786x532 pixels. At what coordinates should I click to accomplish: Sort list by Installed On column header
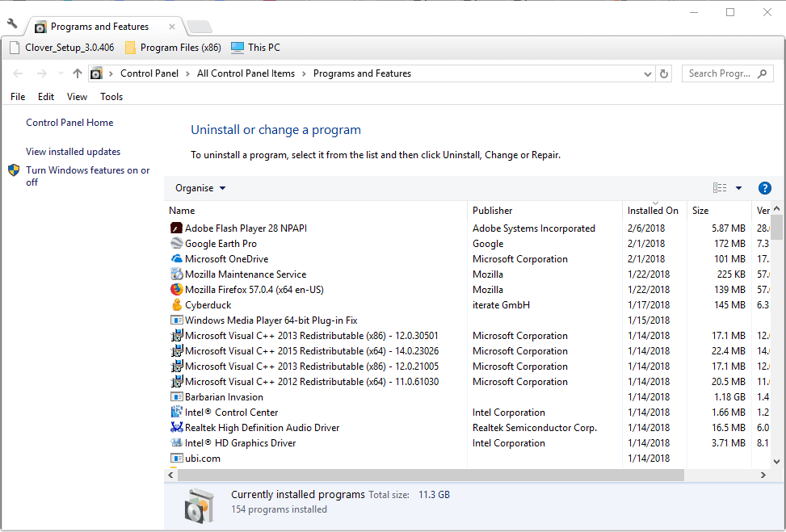(x=653, y=211)
